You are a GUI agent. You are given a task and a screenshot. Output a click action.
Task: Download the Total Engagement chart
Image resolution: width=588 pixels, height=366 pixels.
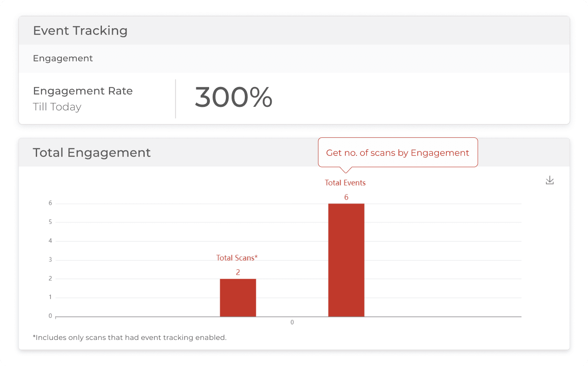coord(550,180)
